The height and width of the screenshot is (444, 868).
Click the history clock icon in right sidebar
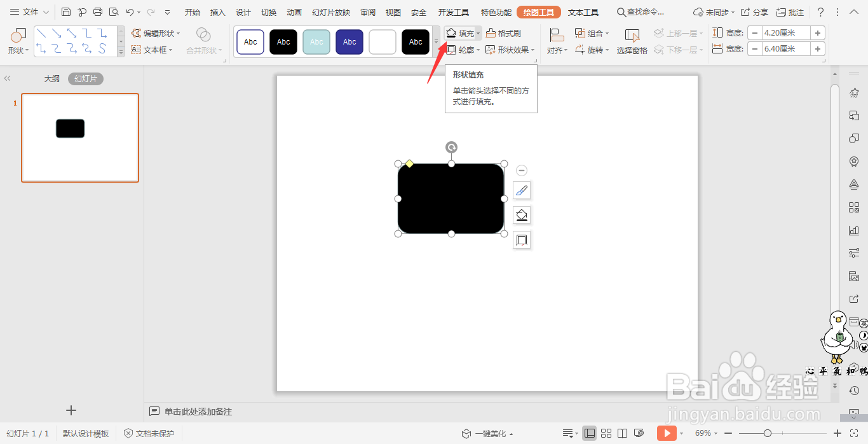(x=854, y=391)
